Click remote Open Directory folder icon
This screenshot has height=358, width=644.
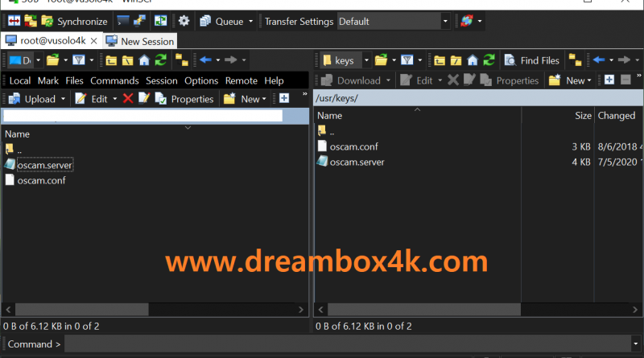381,60
